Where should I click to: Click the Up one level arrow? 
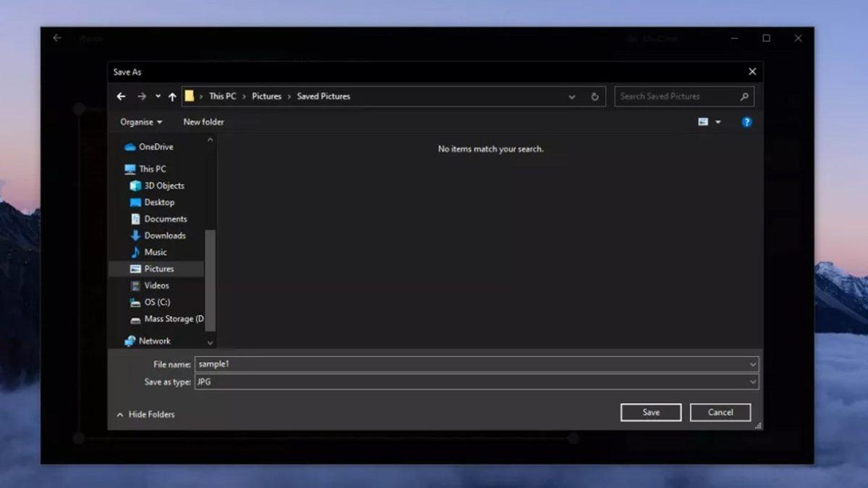click(x=172, y=96)
